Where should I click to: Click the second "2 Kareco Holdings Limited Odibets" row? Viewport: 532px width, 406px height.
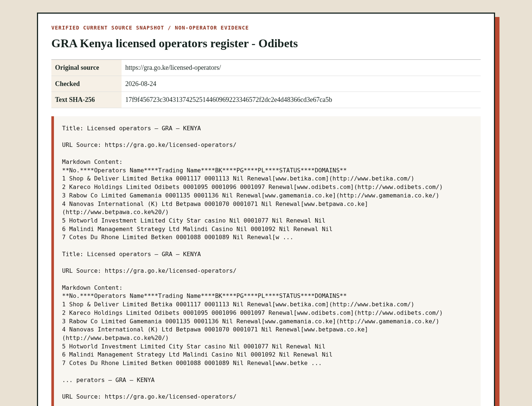click(x=252, y=313)
